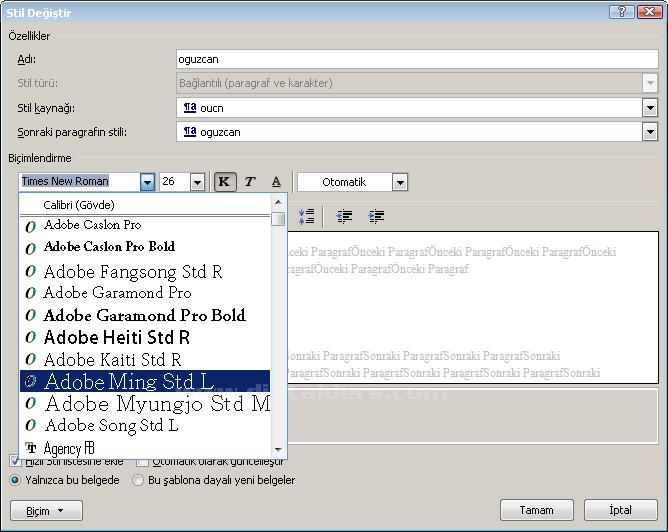
Task: Click font list scroll down arrow
Action: (278, 450)
